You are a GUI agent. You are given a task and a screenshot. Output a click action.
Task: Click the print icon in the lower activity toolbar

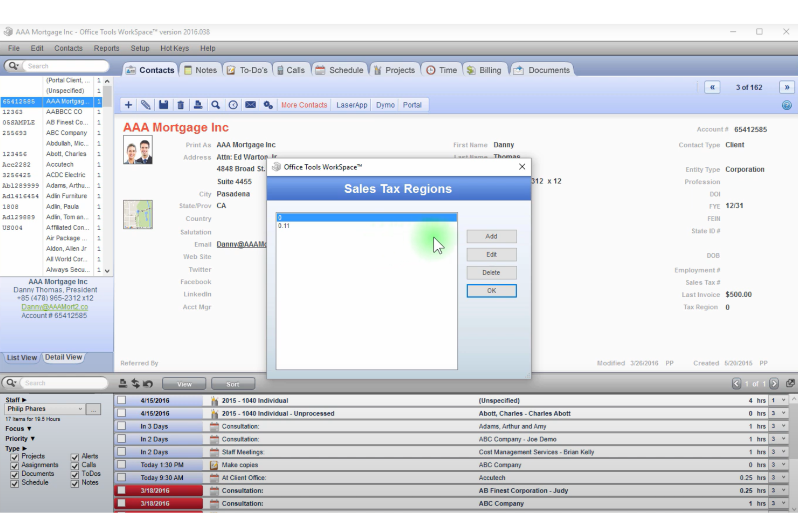(123, 383)
